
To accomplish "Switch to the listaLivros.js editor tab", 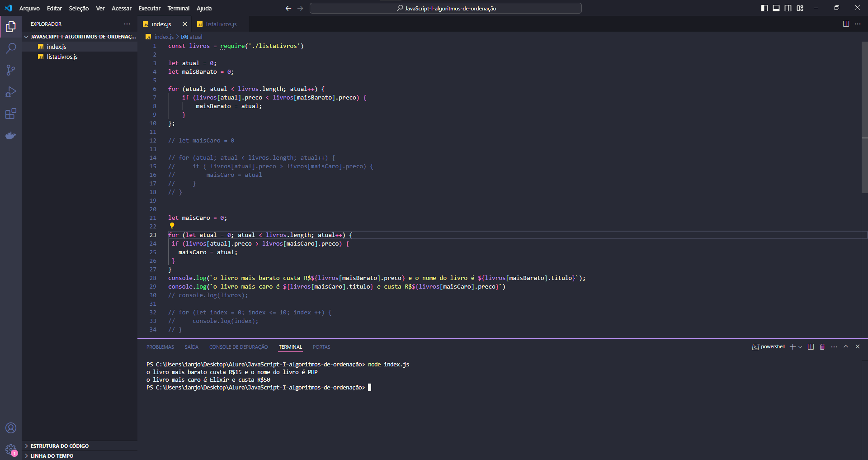I will [x=221, y=24].
